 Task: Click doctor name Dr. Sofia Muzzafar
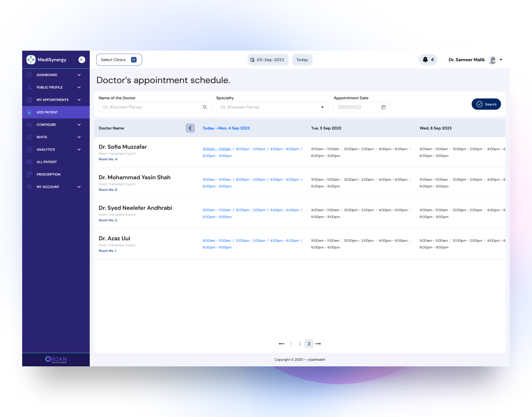click(123, 147)
